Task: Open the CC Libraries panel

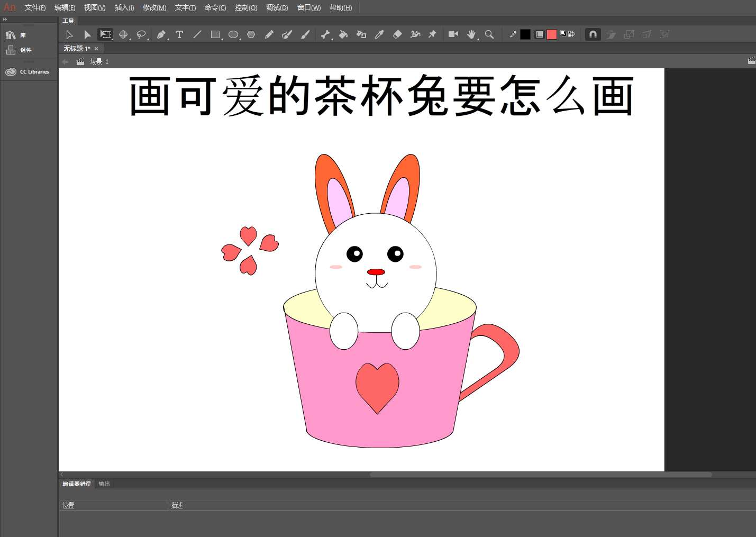Action: point(28,72)
